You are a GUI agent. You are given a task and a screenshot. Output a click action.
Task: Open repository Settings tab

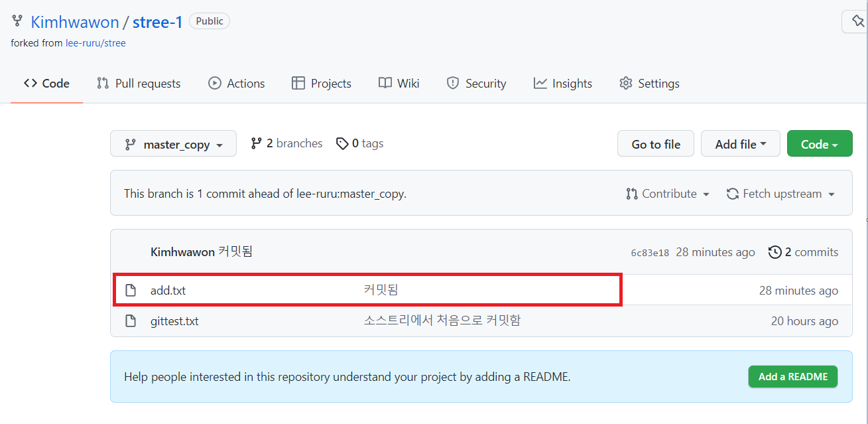pos(649,84)
